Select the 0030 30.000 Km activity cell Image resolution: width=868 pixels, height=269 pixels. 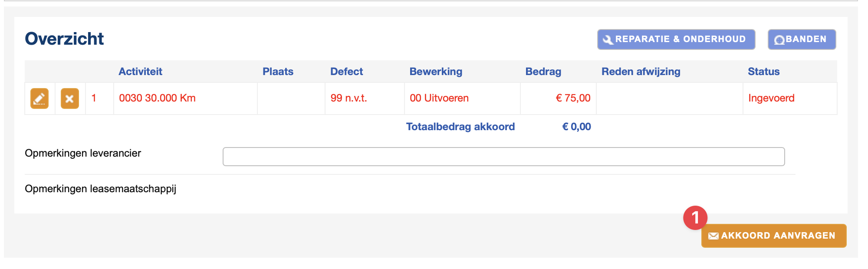[x=157, y=98]
